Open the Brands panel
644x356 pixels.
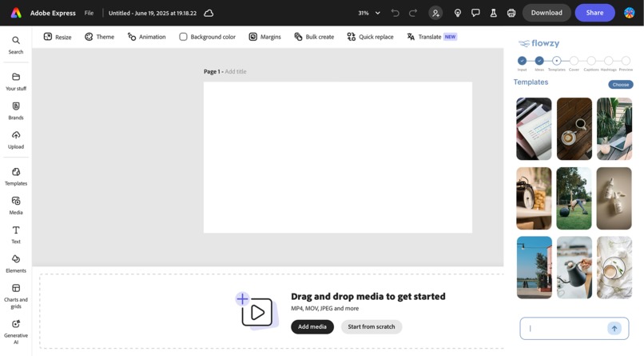pyautogui.click(x=16, y=110)
